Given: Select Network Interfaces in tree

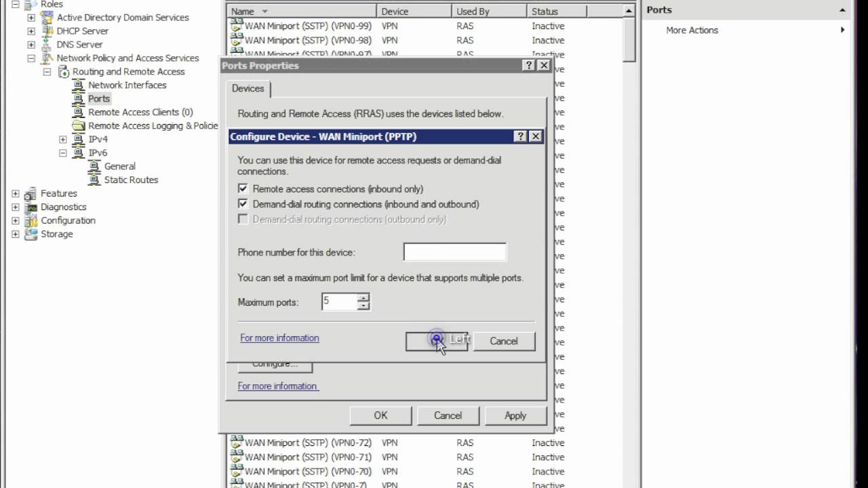Looking at the screenshot, I should coord(127,85).
